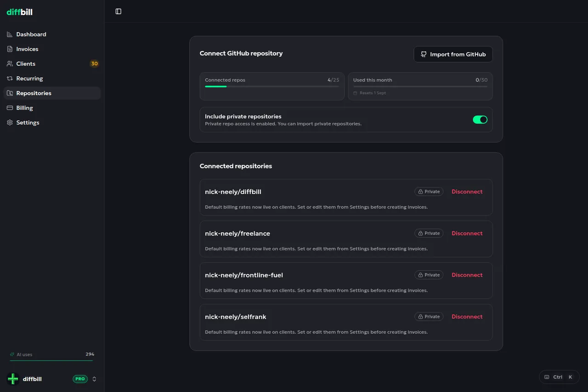Click the PRO plan badge

(x=80, y=379)
